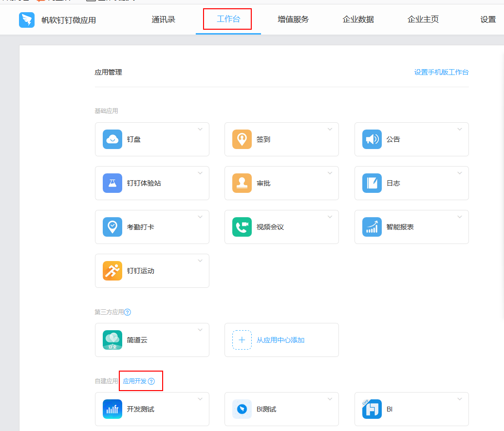Open the 签到 location pin icon
The image size is (504, 431).
point(242,139)
